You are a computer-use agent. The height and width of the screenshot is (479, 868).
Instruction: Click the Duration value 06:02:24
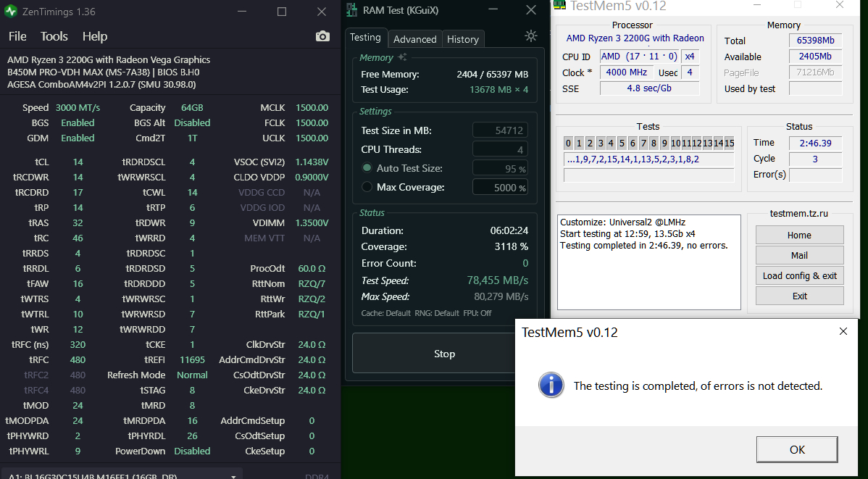[509, 230]
